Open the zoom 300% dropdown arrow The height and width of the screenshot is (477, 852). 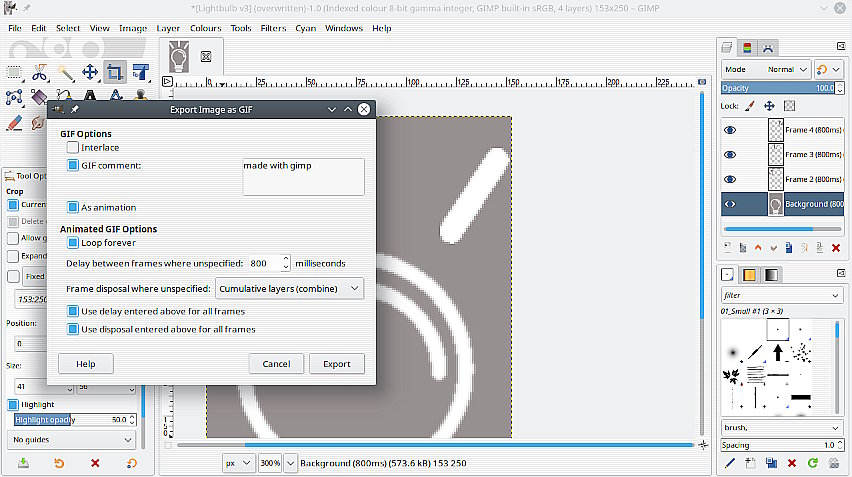[x=291, y=463]
